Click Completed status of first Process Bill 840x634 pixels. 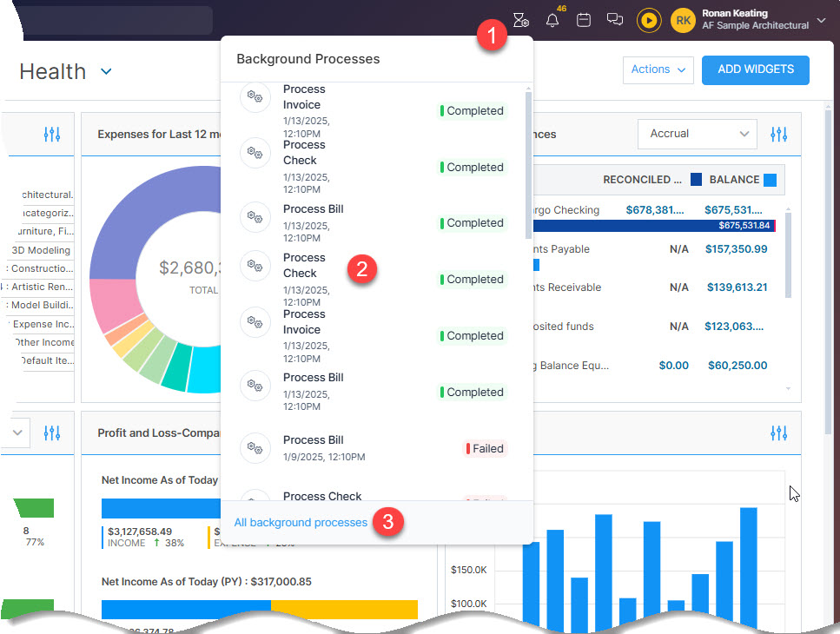[x=472, y=222]
